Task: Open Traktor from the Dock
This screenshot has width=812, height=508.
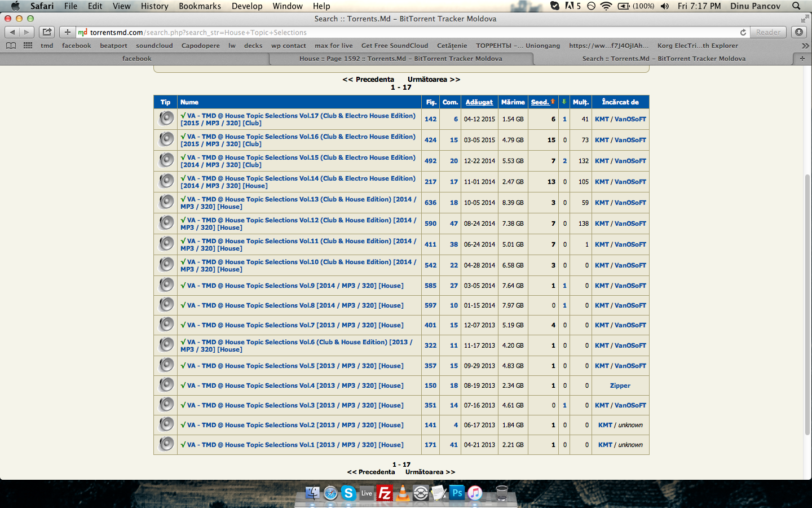Action: (421, 493)
